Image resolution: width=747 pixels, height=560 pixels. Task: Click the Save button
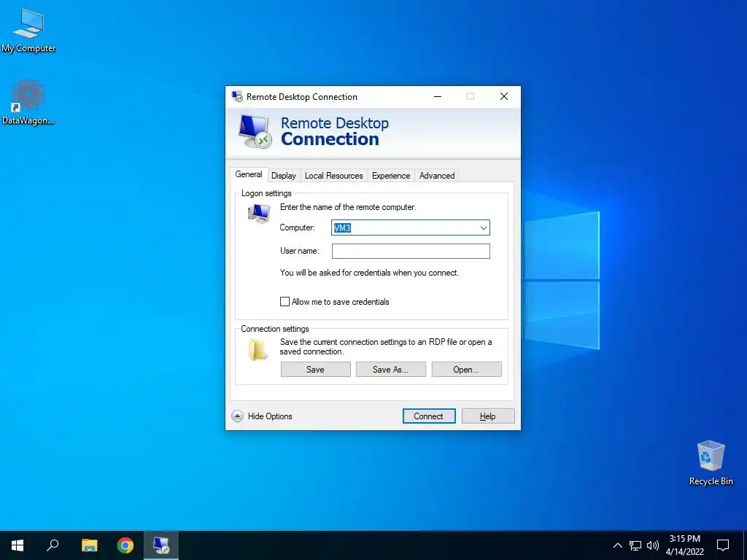(315, 370)
